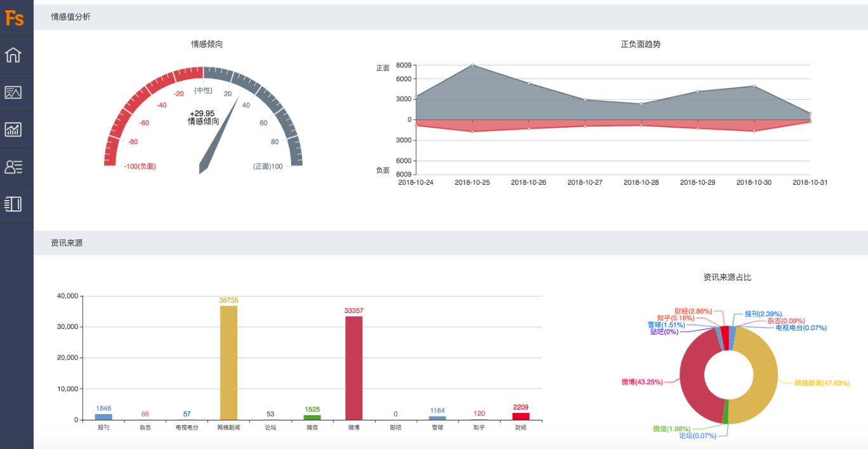This screenshot has height=449, width=868.
Task: Open the area-chart picture icon in sidebar
Action: click(13, 93)
